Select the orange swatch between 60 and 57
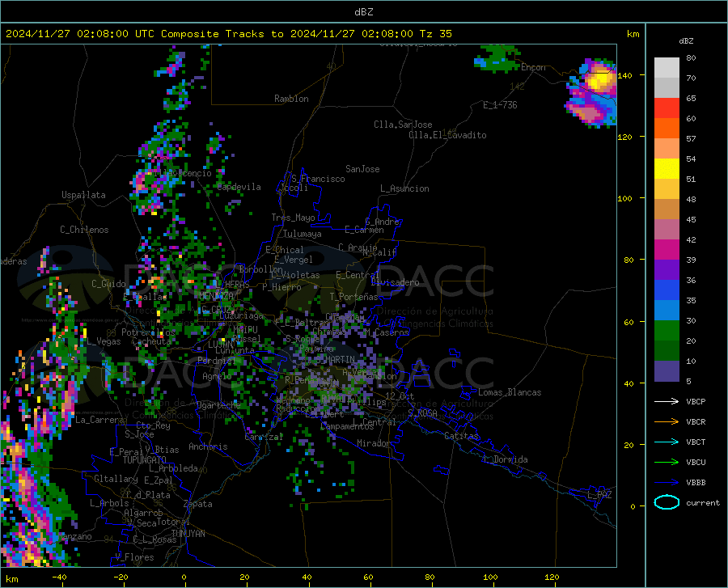The width and height of the screenshot is (728, 588). (667, 129)
